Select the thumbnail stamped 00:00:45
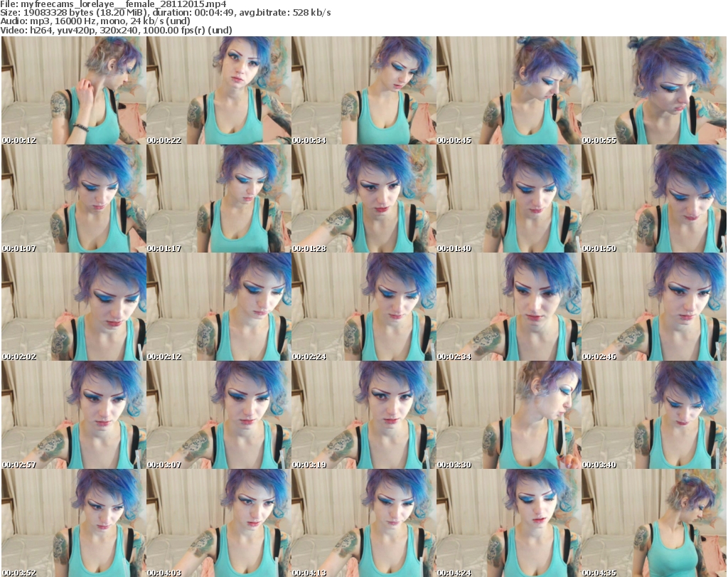Screen dimensions: 728x577 [x=509, y=90]
